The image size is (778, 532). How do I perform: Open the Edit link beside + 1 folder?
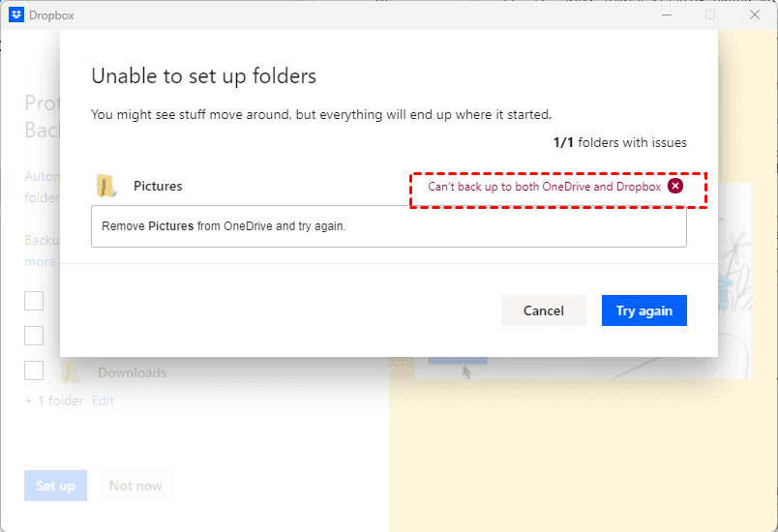click(x=103, y=400)
